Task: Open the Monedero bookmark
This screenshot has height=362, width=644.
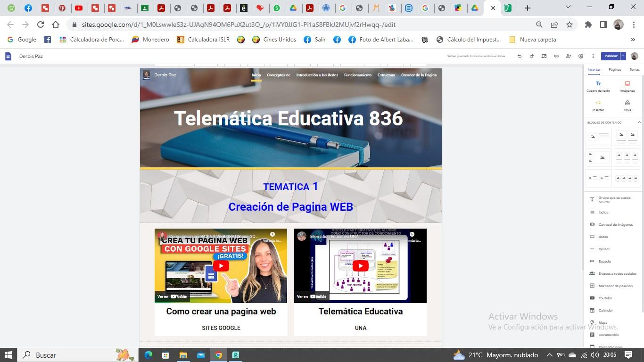Action: [150, 40]
